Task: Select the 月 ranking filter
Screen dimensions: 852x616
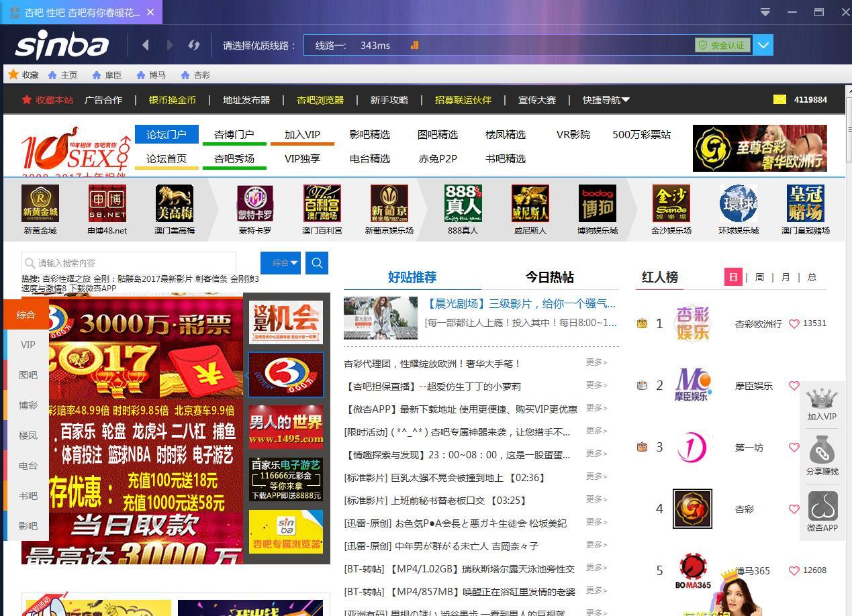Action: (x=786, y=277)
